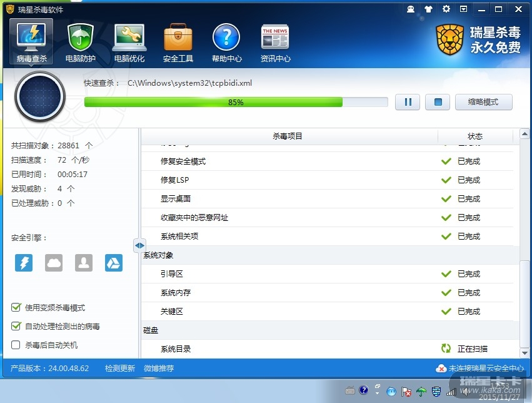Click the 发现威胁 4 个 count
Viewport: 532px width, 403px height.
(43, 189)
